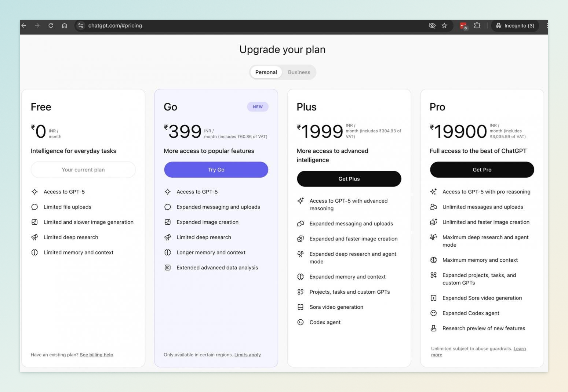Click the ₹399 Go plan price

tap(183, 131)
